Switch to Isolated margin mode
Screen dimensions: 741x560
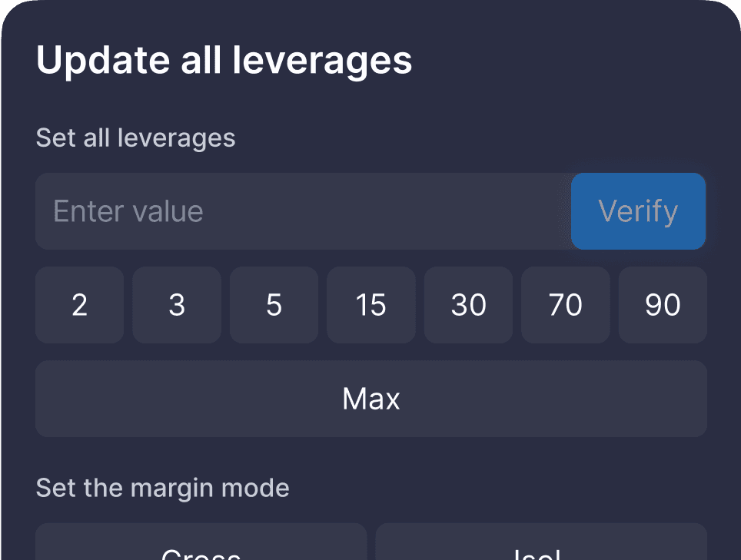(x=541, y=544)
